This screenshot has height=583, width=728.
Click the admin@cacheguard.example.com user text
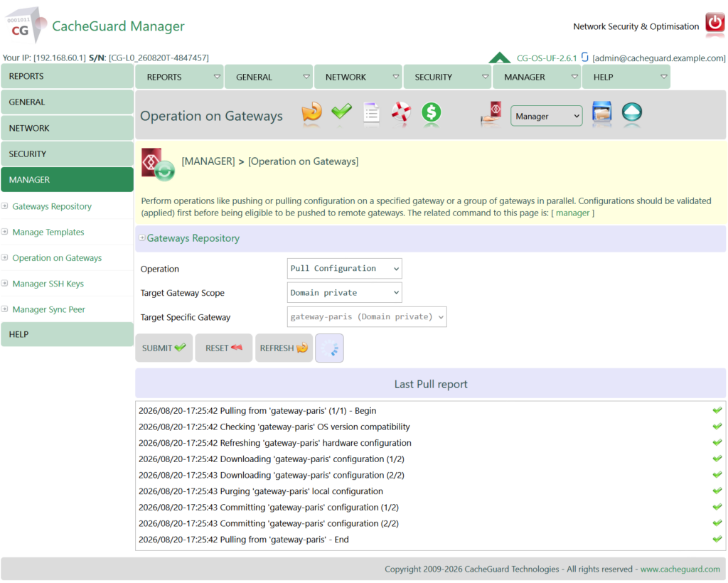click(659, 58)
